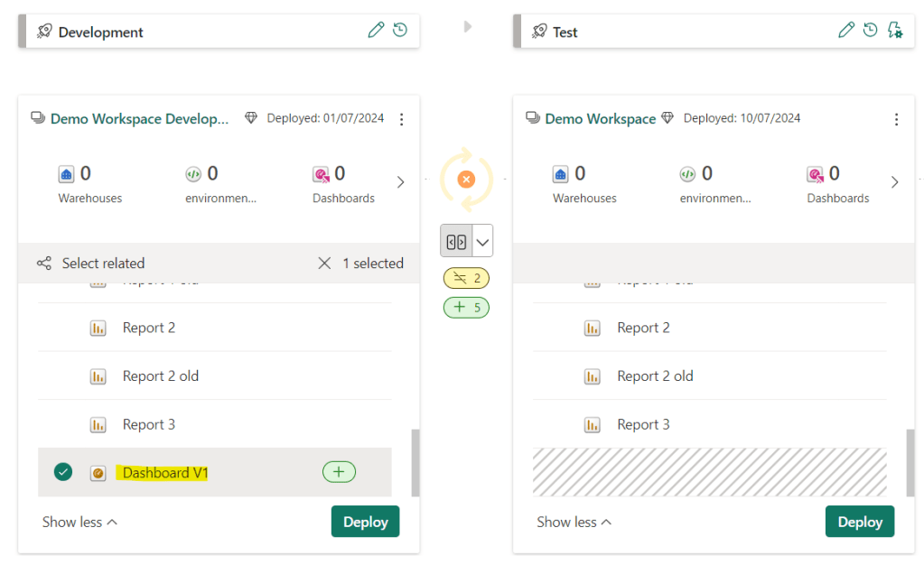The height and width of the screenshot is (565, 924).
Task: Click the Development list vertical scrollbar
Action: click(x=415, y=462)
